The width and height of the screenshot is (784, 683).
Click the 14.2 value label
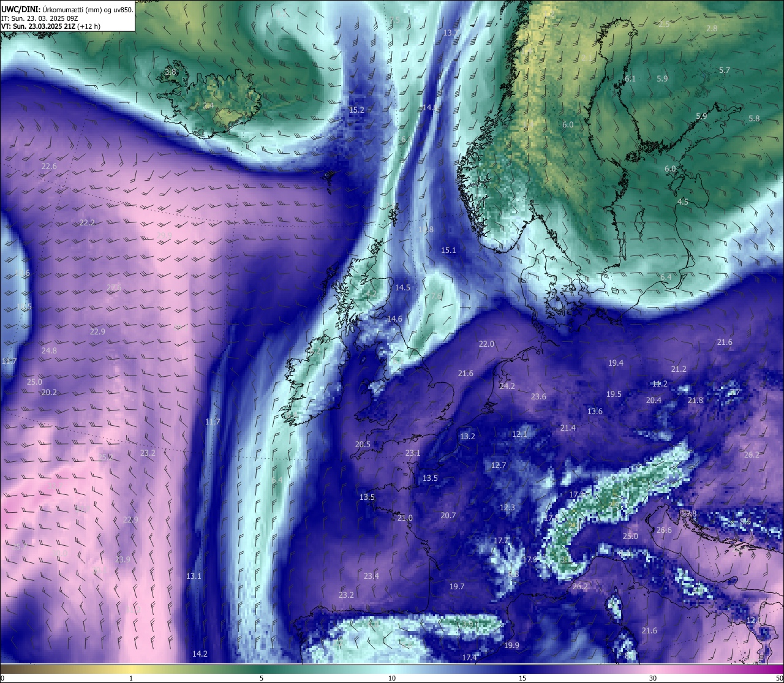coord(200,654)
